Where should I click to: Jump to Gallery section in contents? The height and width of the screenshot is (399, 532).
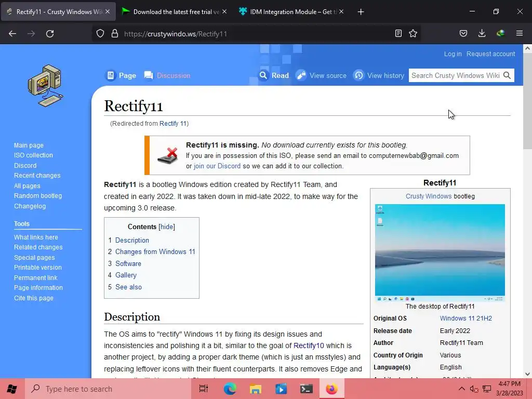coord(126,275)
